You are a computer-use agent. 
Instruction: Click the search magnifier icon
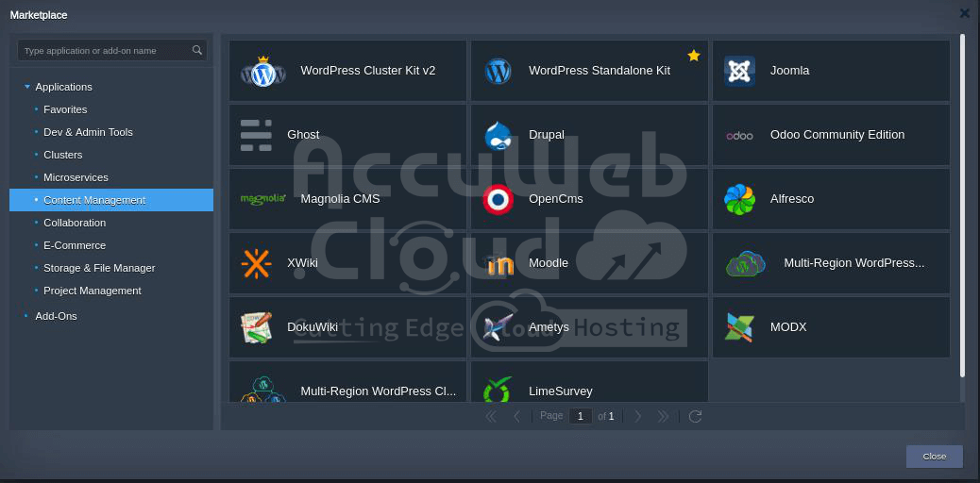click(197, 51)
